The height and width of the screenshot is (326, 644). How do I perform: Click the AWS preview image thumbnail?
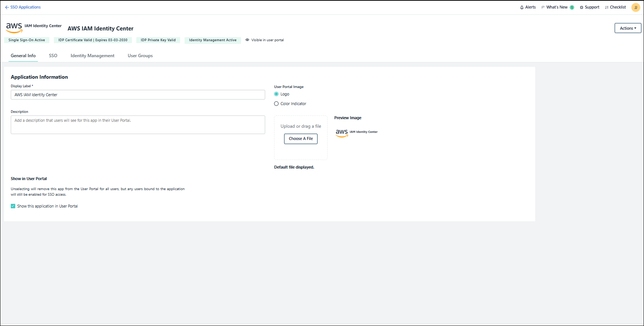357,133
